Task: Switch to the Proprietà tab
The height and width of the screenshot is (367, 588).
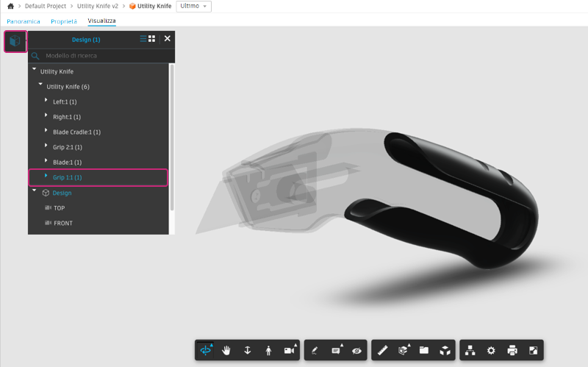Action: [64, 21]
